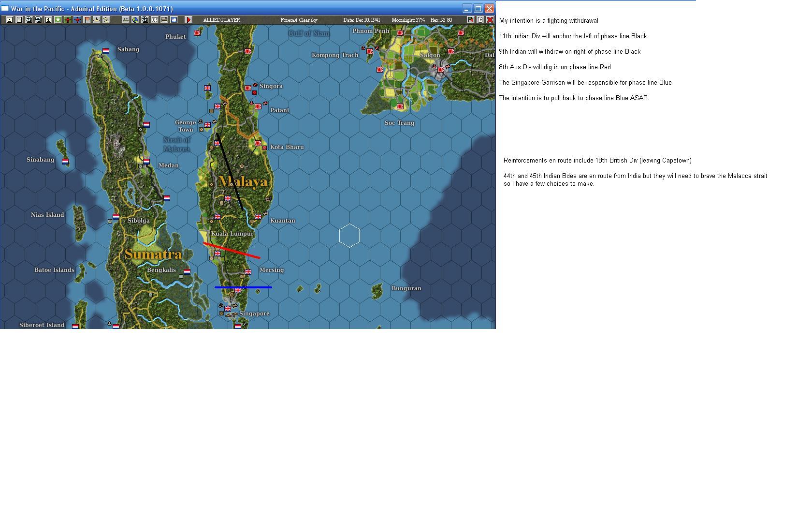812x508 pixels.
Task: Click the '44th and 45th Indian Bdes' note
Action: (635, 179)
